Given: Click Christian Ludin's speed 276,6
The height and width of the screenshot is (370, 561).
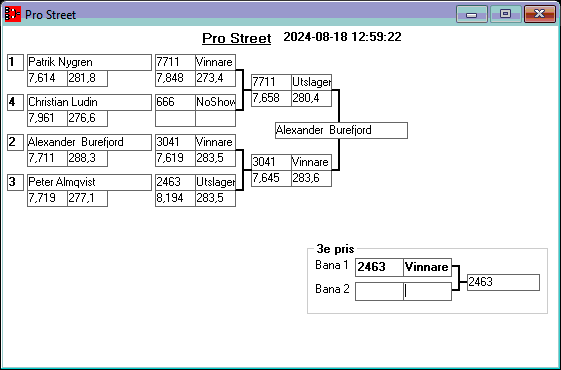Looking at the screenshot, I should (87, 118).
